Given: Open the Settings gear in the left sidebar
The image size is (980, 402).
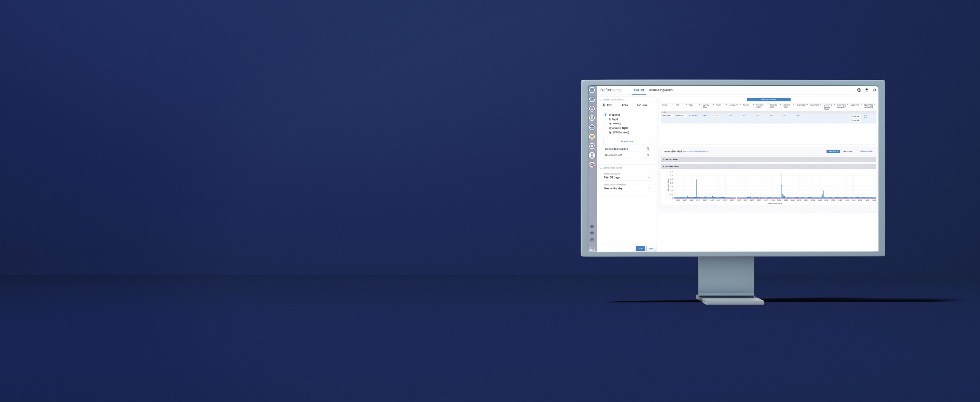Looking at the screenshot, I should click(x=592, y=233).
